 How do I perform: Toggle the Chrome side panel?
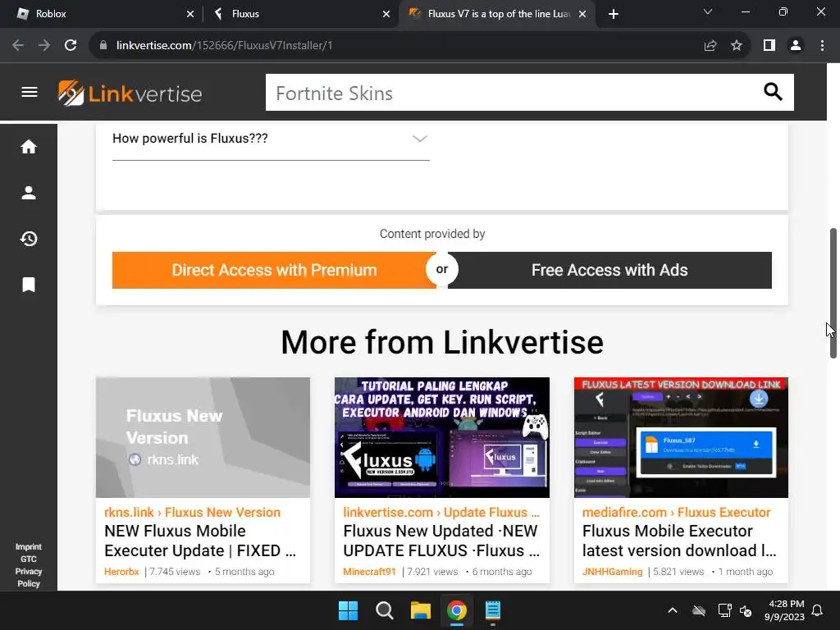coord(769,46)
